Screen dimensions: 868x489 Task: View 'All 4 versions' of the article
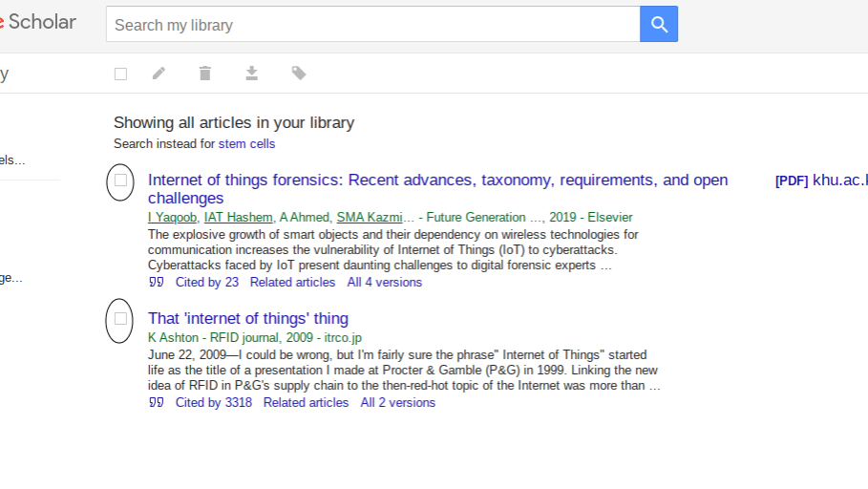pos(384,283)
